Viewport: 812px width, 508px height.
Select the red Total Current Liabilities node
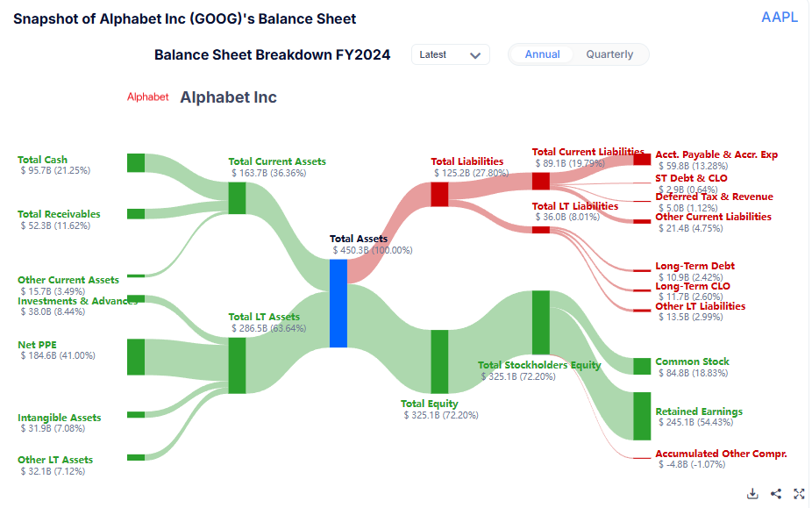pyautogui.click(x=541, y=182)
